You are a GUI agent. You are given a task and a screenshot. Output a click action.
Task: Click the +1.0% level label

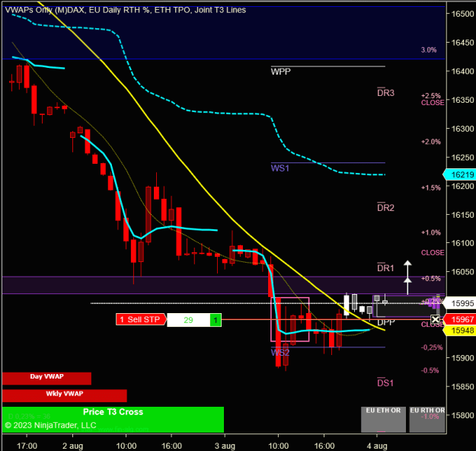click(x=431, y=232)
